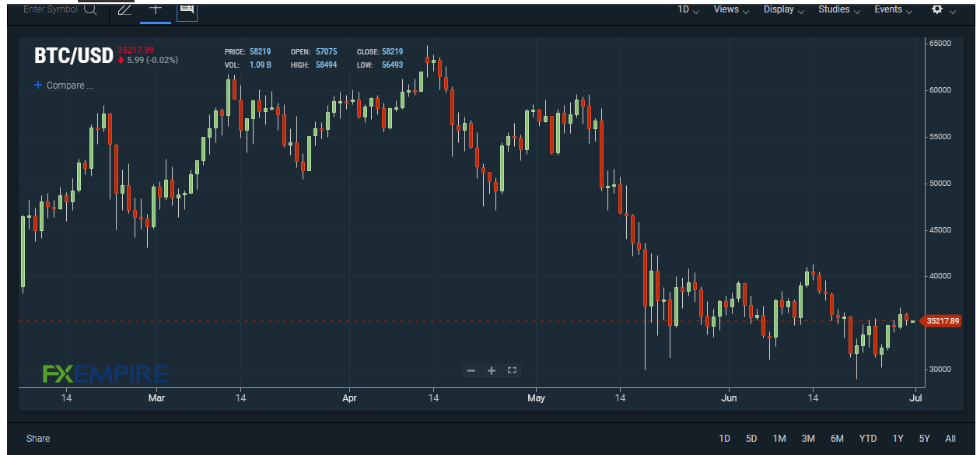Click the Share link
The height and width of the screenshot is (455, 980).
38,439
